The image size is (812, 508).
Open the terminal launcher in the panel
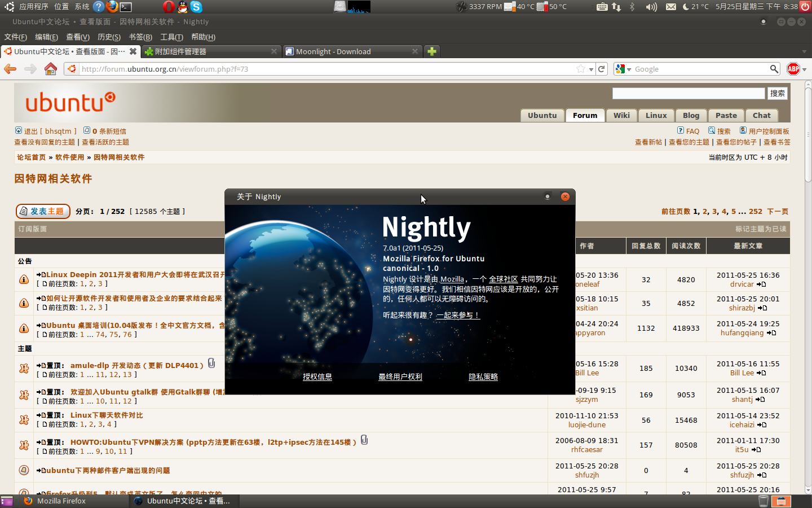(126, 7)
